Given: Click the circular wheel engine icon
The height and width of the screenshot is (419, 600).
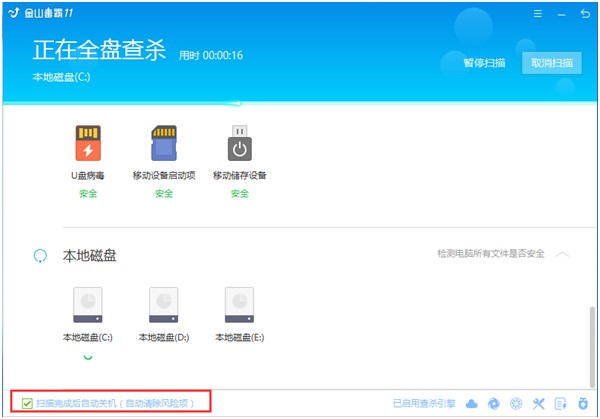Looking at the screenshot, I should 516,404.
